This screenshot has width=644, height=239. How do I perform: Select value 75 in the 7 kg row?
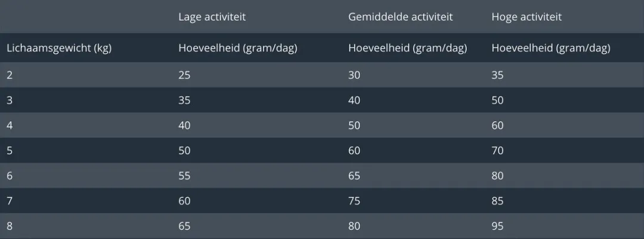(x=354, y=201)
